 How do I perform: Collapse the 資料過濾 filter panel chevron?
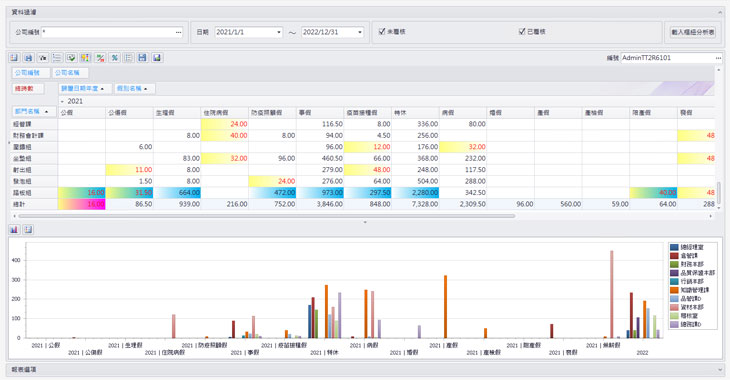[720, 13]
